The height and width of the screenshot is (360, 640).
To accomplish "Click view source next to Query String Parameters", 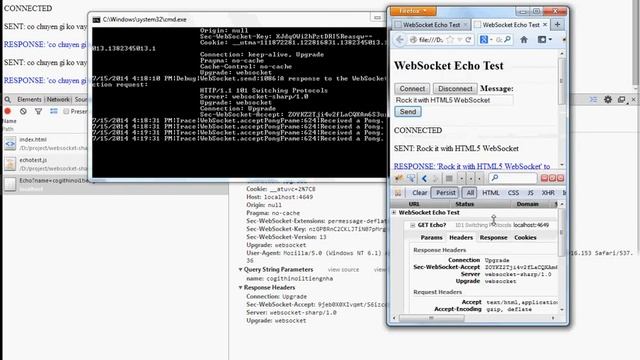I will click(x=343, y=270).
